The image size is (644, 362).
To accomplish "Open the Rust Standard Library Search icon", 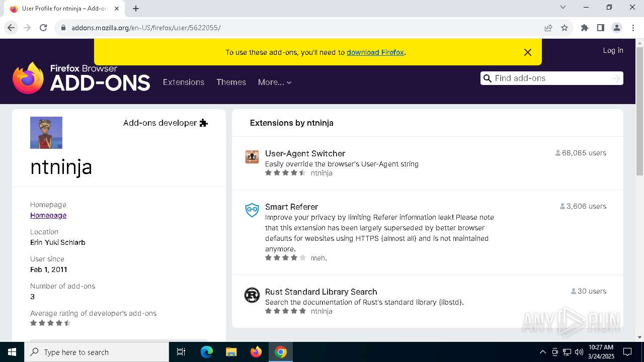I will point(252,295).
